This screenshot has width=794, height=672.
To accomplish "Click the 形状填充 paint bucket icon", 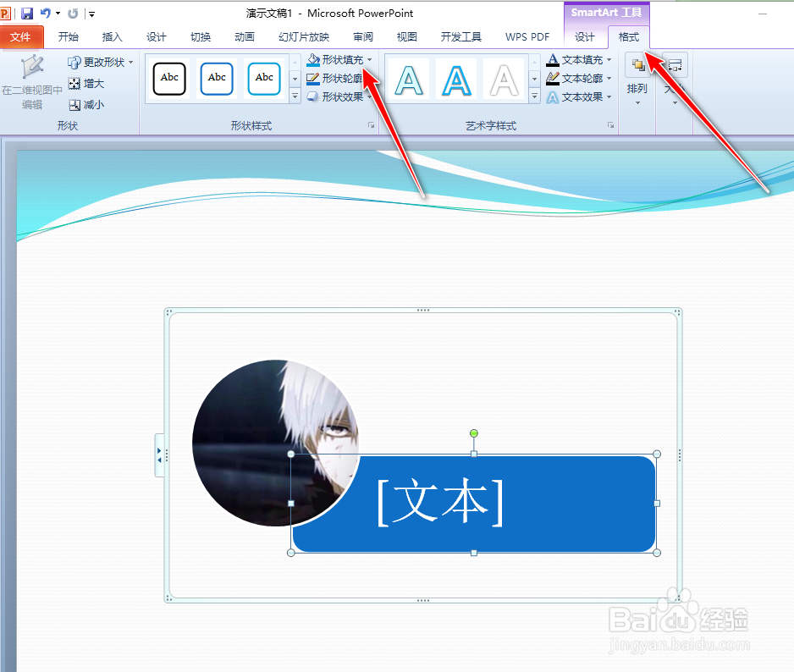I will pos(313,60).
